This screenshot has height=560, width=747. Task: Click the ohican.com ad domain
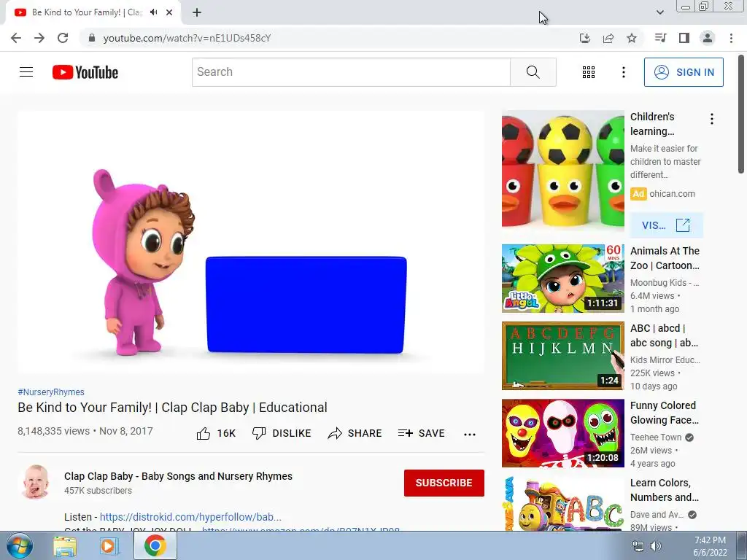pos(672,194)
